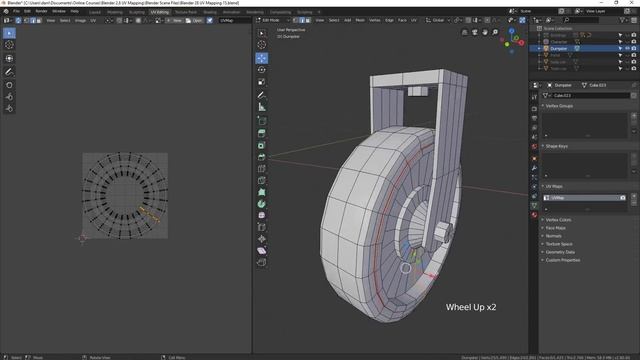The width and height of the screenshot is (640, 360).
Task: Select the Knife tool
Action: point(262,180)
